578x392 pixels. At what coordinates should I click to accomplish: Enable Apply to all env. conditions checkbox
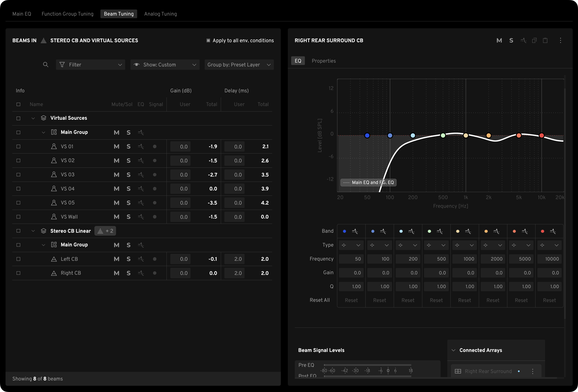pos(208,41)
